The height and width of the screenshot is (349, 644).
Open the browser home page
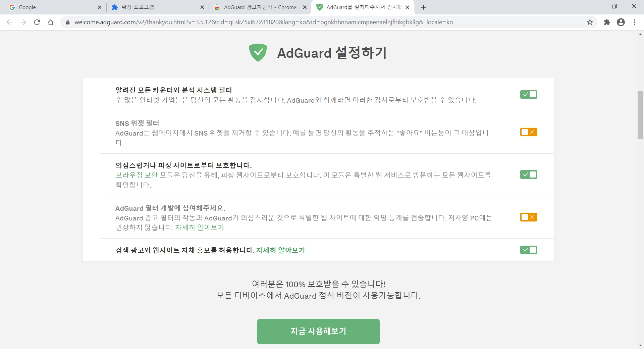[x=51, y=22]
